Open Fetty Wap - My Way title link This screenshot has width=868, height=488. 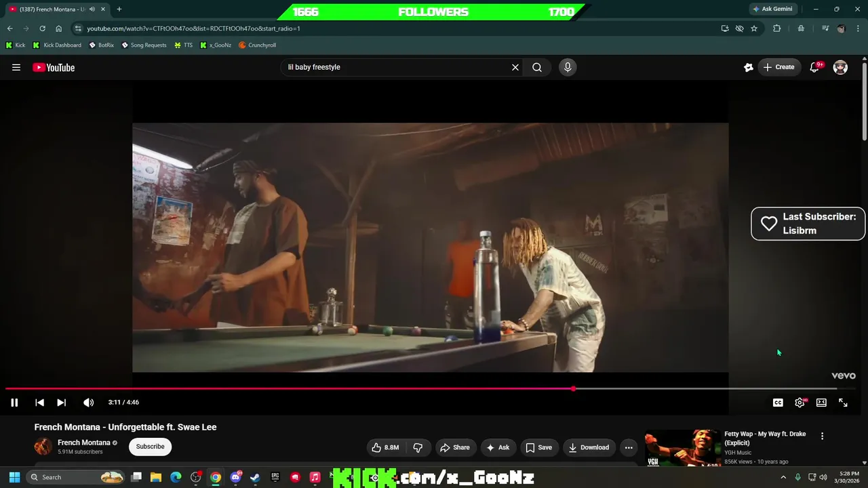(765, 438)
